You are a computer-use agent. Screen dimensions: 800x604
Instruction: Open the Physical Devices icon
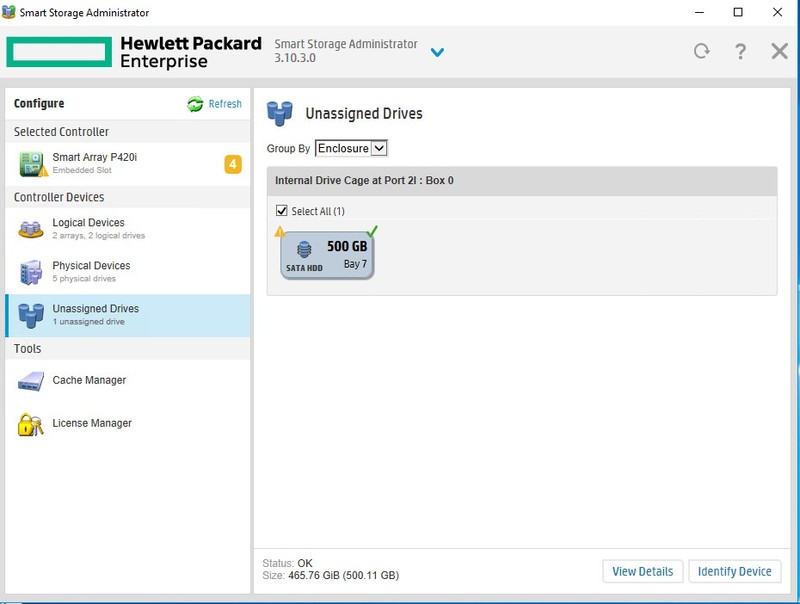[31, 272]
